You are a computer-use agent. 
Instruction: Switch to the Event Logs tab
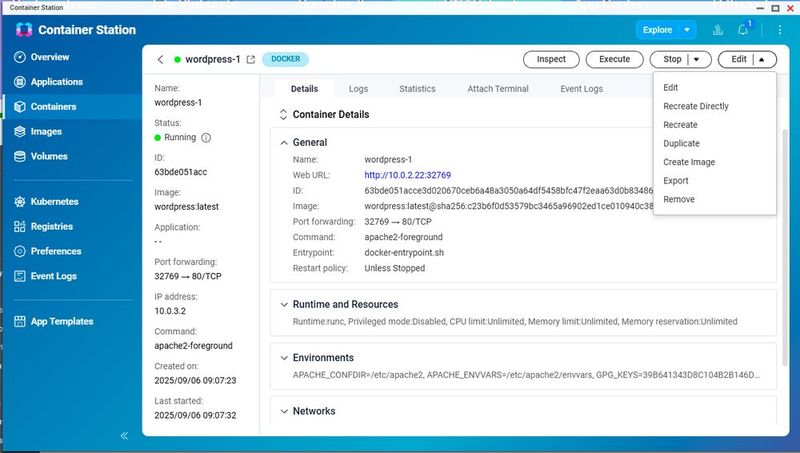[582, 89]
